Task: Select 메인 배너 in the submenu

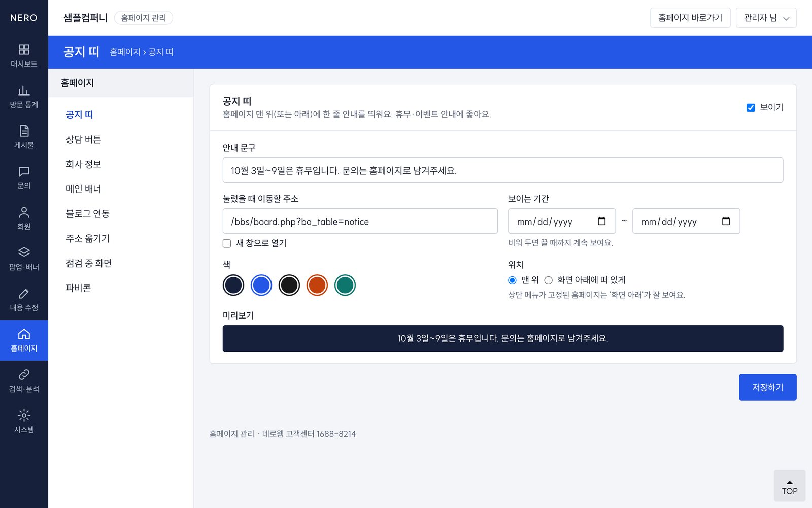Action: click(x=84, y=189)
